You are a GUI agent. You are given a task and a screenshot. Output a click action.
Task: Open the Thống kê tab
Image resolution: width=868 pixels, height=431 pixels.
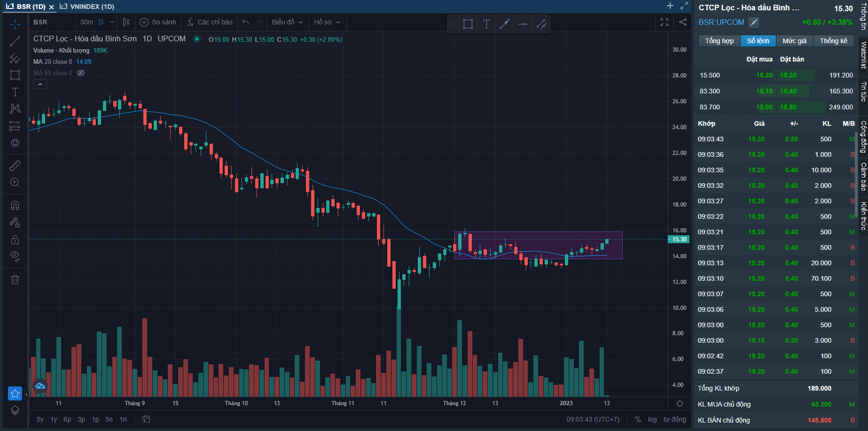833,41
